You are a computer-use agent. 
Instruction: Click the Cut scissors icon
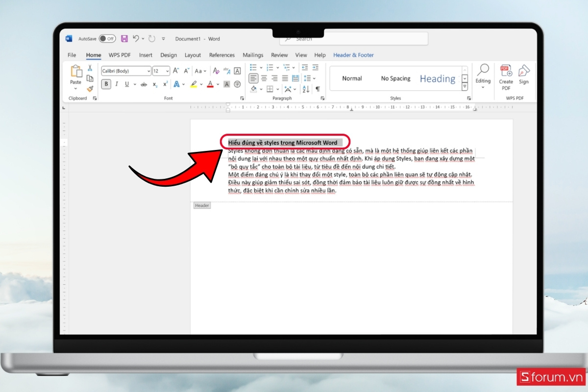[x=90, y=68]
